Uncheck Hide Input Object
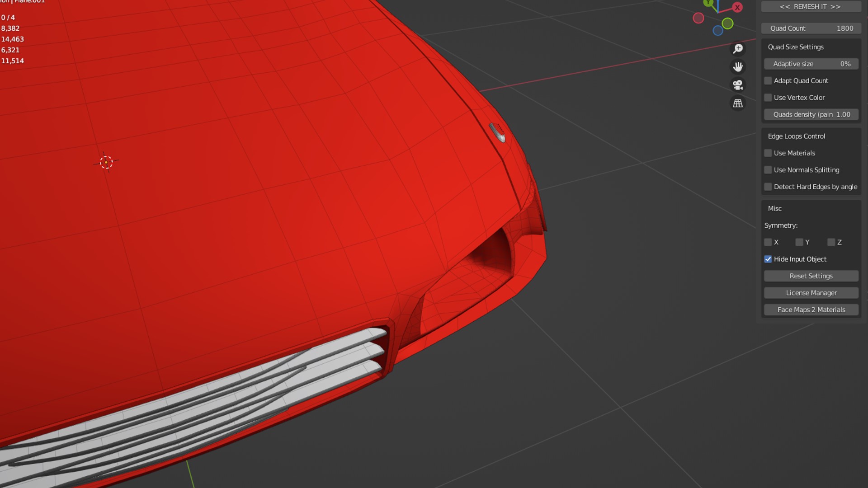 click(768, 259)
